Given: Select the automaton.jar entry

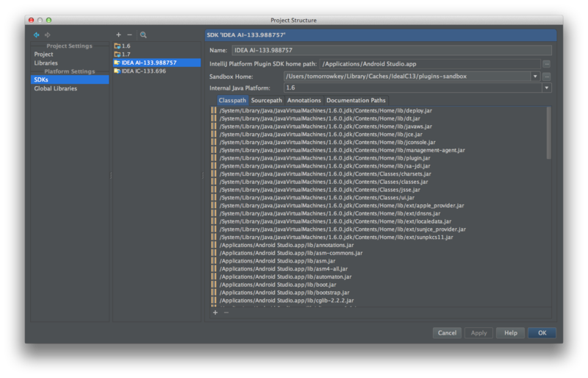Looking at the screenshot, I should click(x=378, y=277).
